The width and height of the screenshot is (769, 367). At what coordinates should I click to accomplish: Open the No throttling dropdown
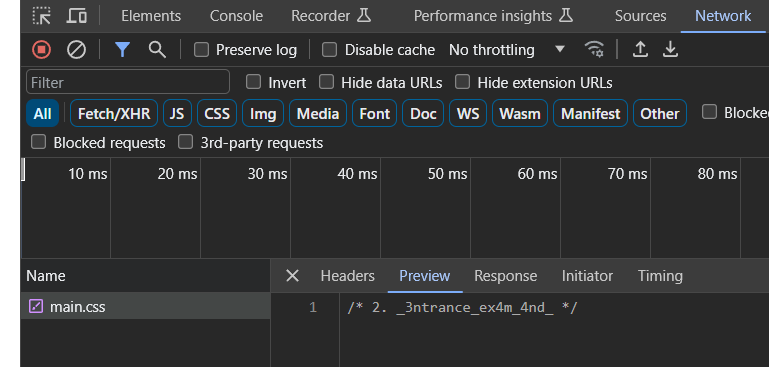coord(507,50)
